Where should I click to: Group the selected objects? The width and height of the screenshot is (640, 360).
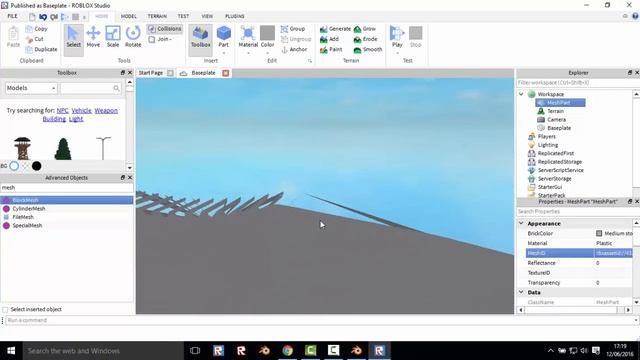coord(293,29)
